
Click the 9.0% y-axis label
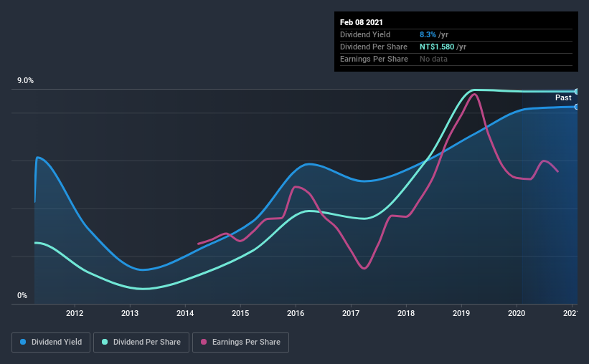pos(25,81)
